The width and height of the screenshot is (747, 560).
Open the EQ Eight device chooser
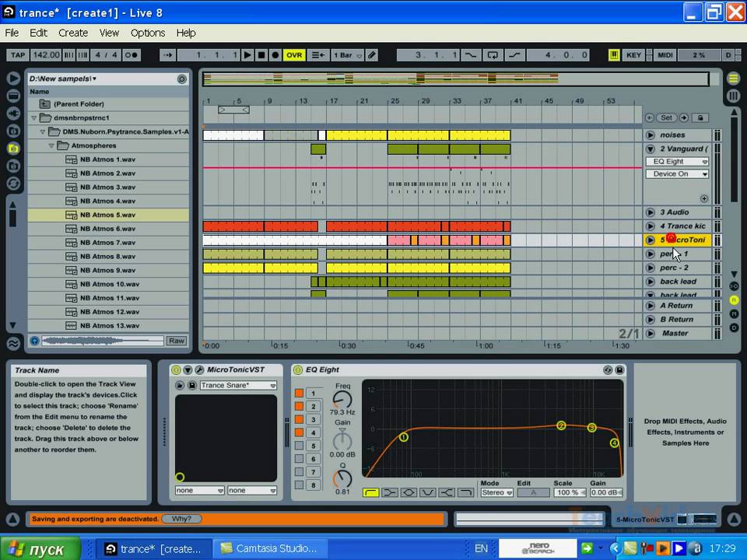tap(677, 162)
